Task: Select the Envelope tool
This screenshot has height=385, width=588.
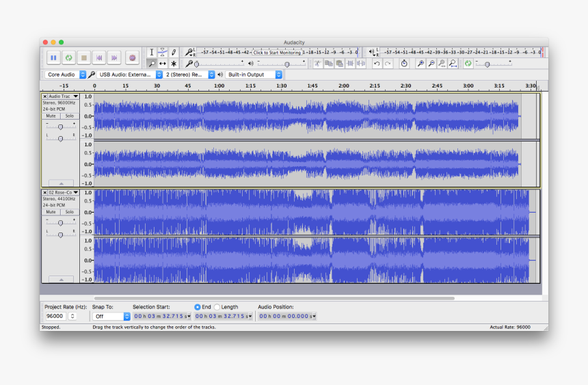Action: (x=162, y=52)
